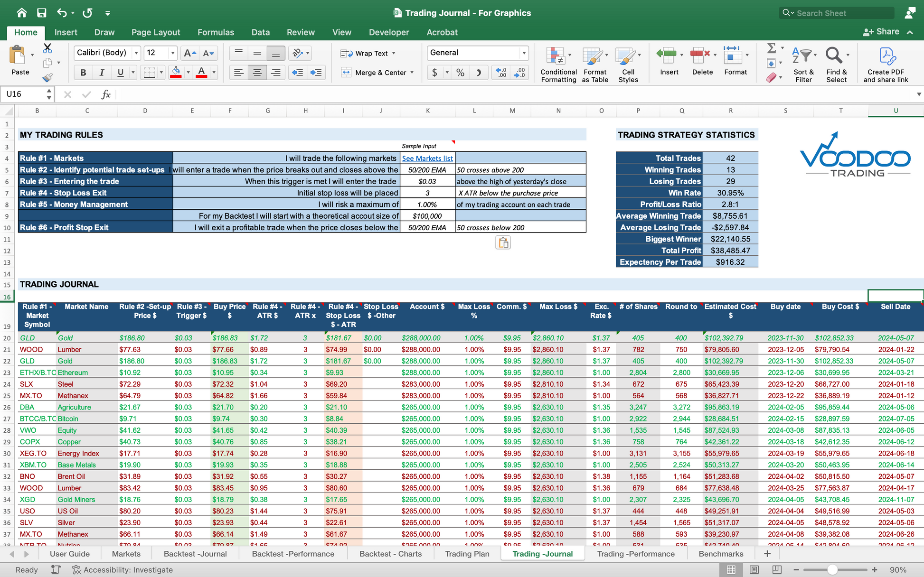Switch to Page Layout view in status bar
Screen dimensions: 924x577
click(754, 569)
